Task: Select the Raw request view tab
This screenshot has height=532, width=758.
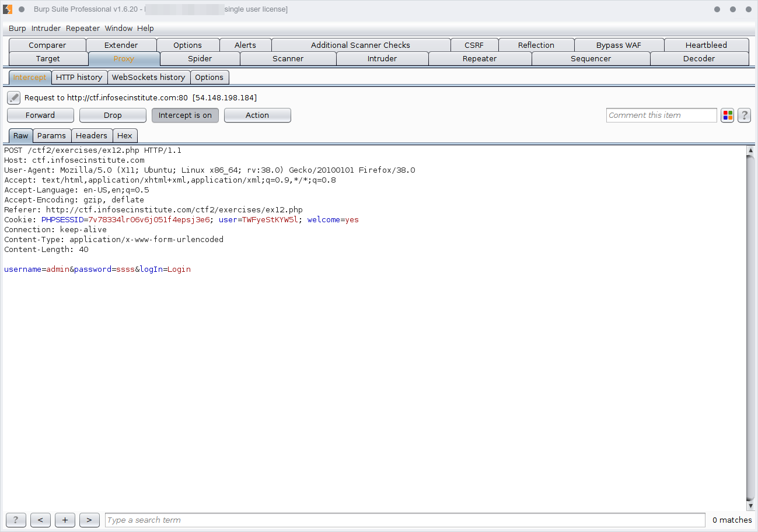Action: click(x=21, y=135)
